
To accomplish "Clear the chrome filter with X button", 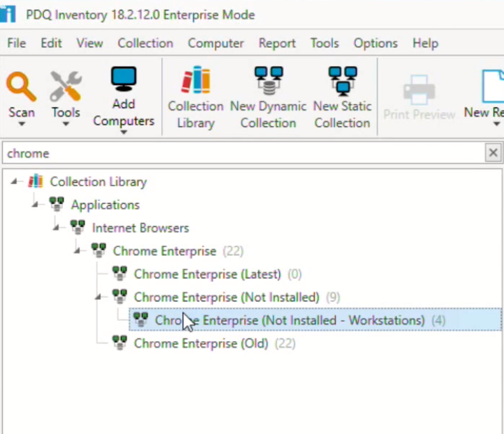I will (494, 153).
